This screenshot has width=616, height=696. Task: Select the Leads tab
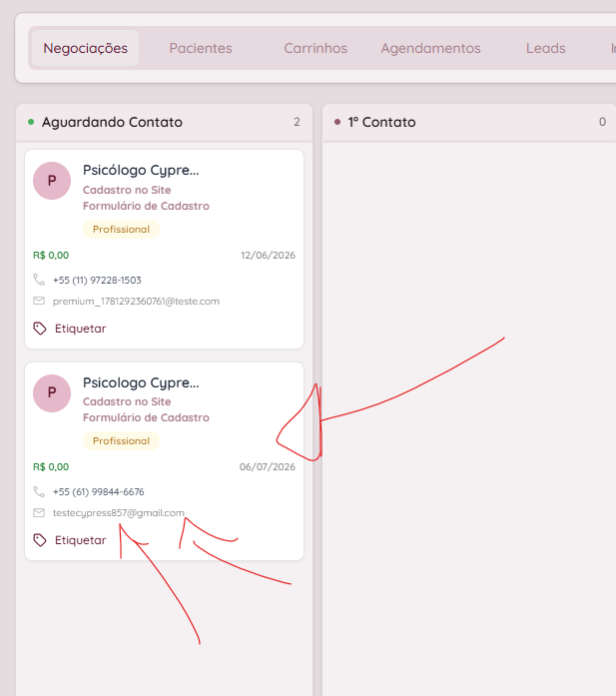(545, 48)
